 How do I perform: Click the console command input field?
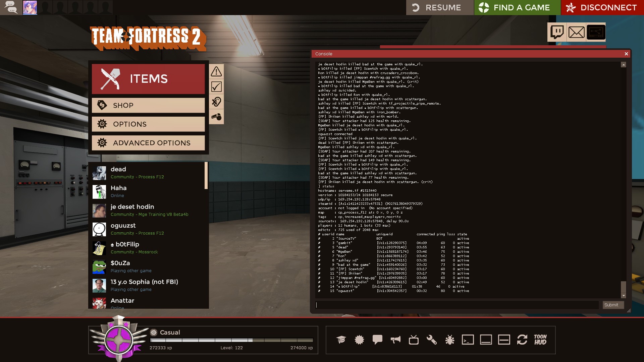click(x=457, y=305)
